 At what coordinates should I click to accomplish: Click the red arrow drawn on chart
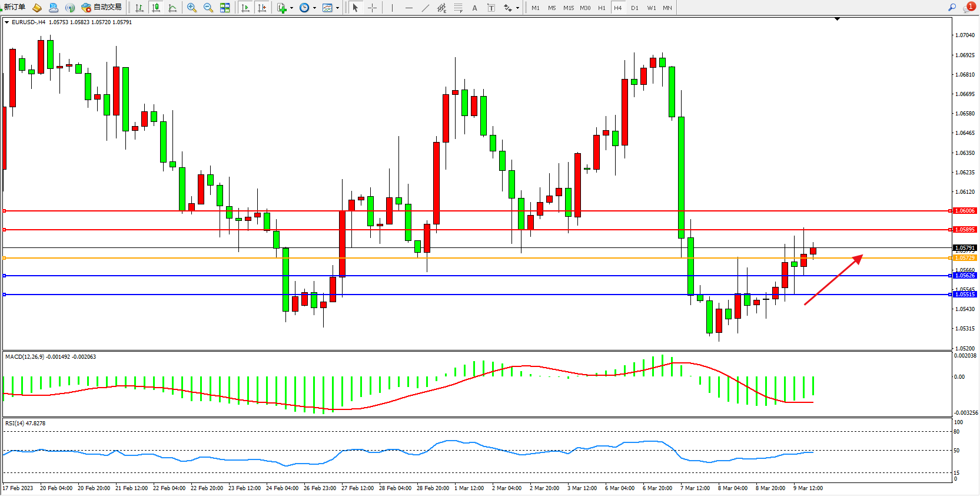[x=833, y=280]
